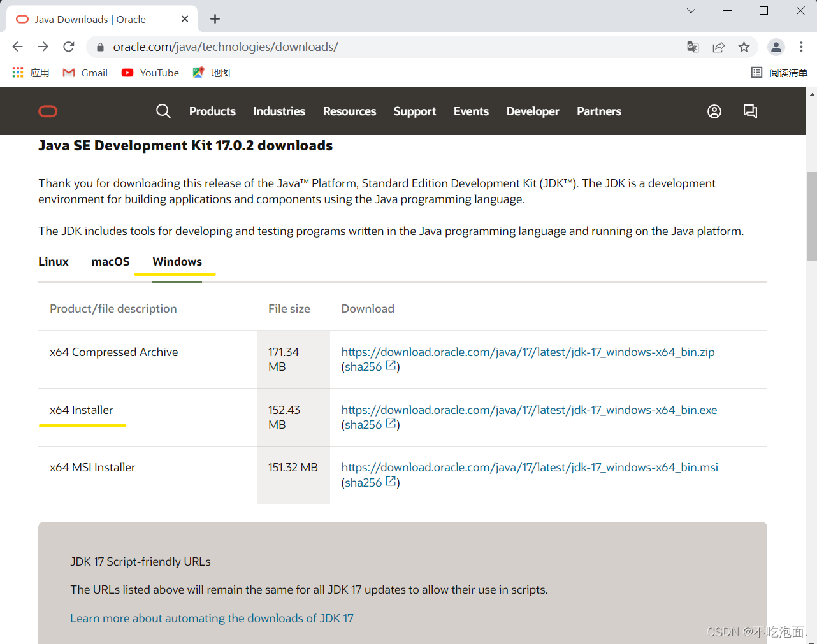Open the Chrome three-dot menu

(801, 47)
